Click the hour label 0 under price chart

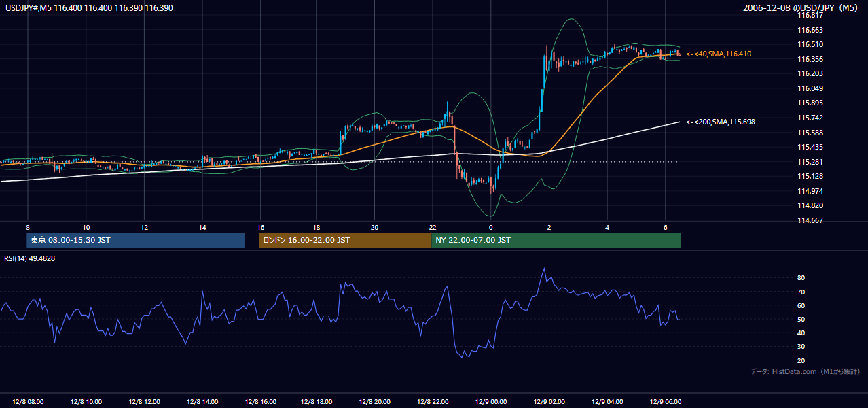tap(490, 227)
